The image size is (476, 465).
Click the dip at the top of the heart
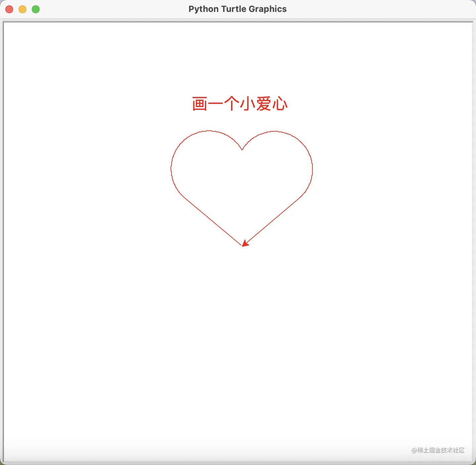[x=242, y=149]
